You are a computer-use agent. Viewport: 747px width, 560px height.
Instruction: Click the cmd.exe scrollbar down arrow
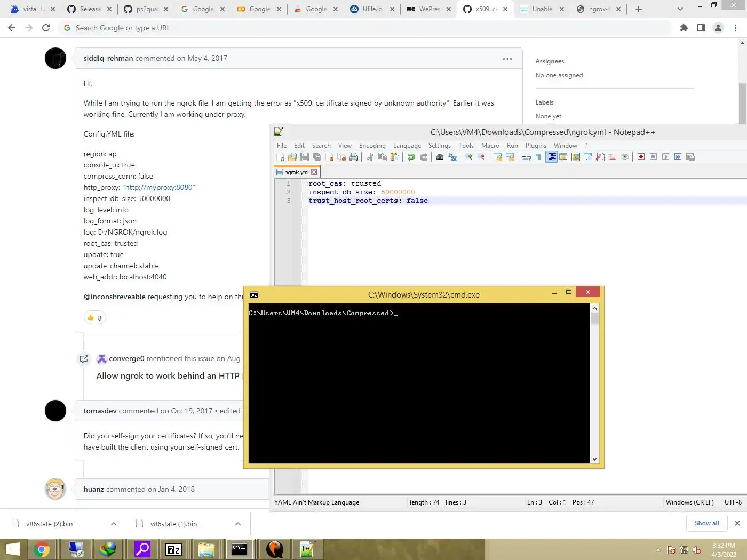pyautogui.click(x=595, y=459)
